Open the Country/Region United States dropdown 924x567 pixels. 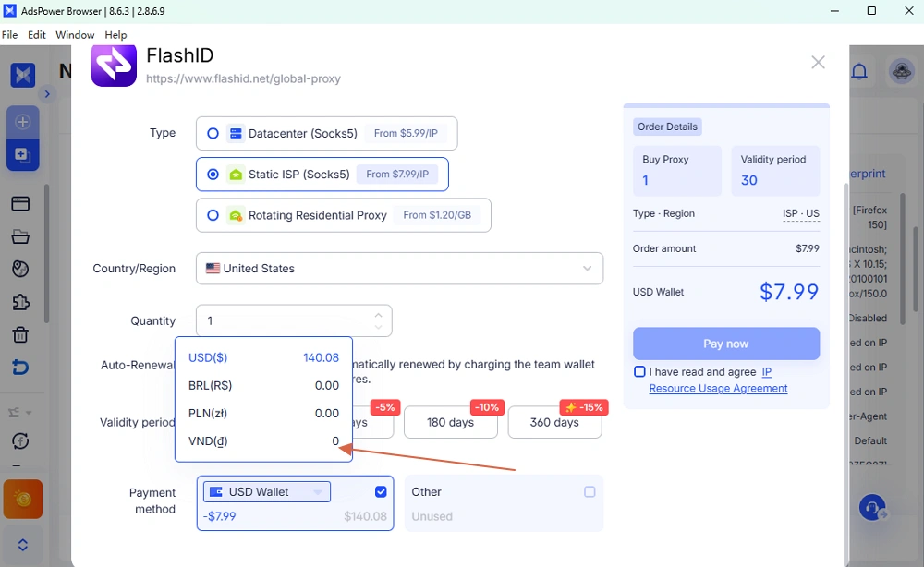click(399, 269)
